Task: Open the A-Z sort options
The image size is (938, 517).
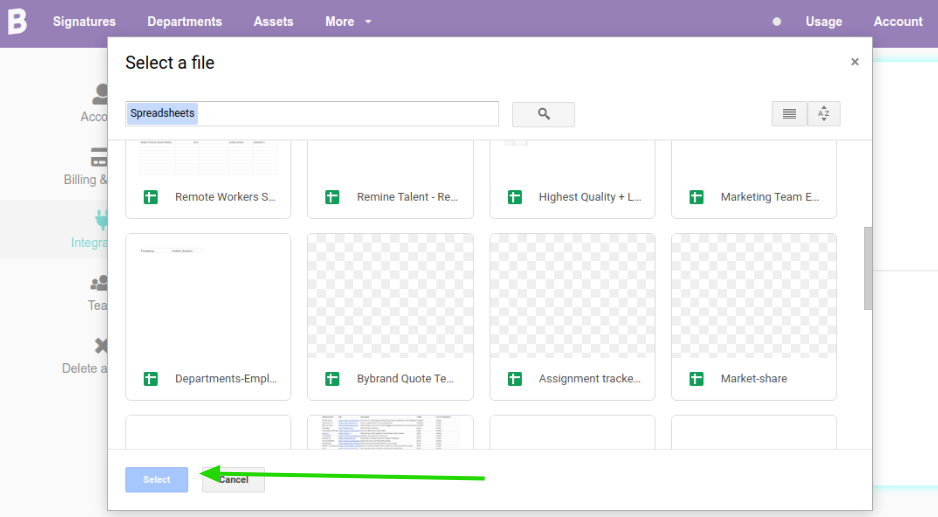Action: [824, 114]
